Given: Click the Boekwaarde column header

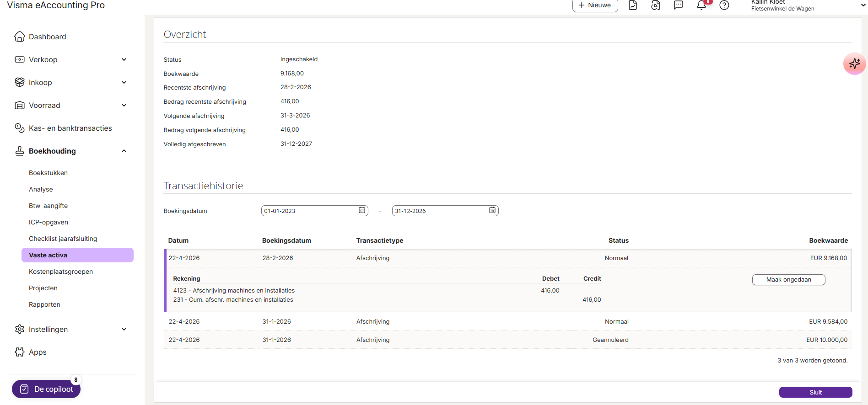Looking at the screenshot, I should (828, 240).
